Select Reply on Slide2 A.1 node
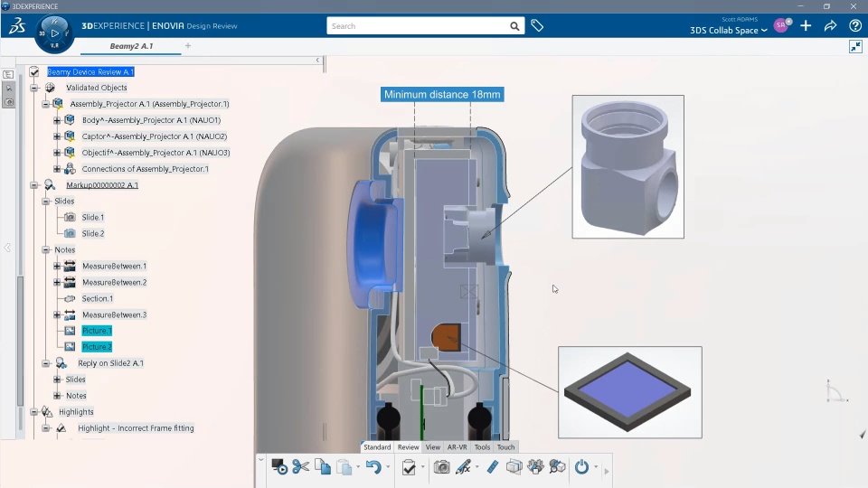The width and height of the screenshot is (868, 488). point(110,363)
